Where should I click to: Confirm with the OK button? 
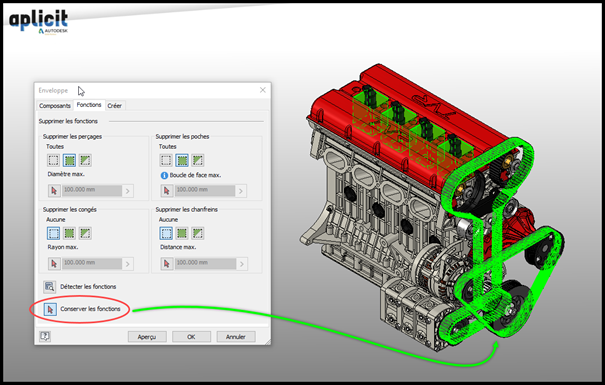(x=191, y=337)
